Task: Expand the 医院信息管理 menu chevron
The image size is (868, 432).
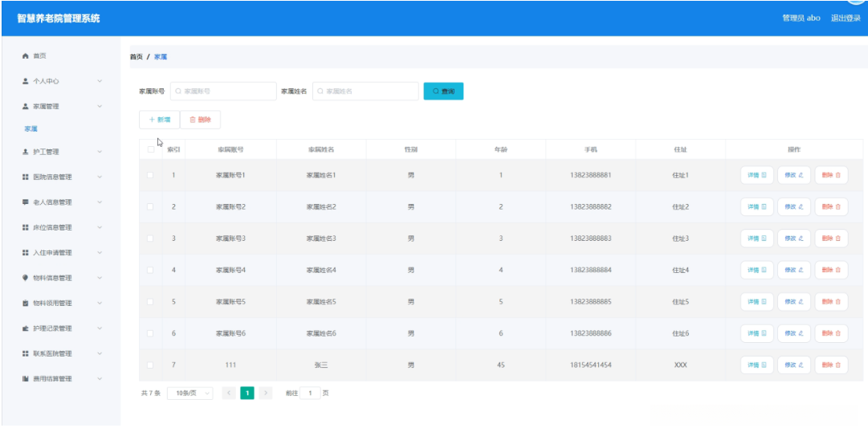Action: (x=100, y=177)
